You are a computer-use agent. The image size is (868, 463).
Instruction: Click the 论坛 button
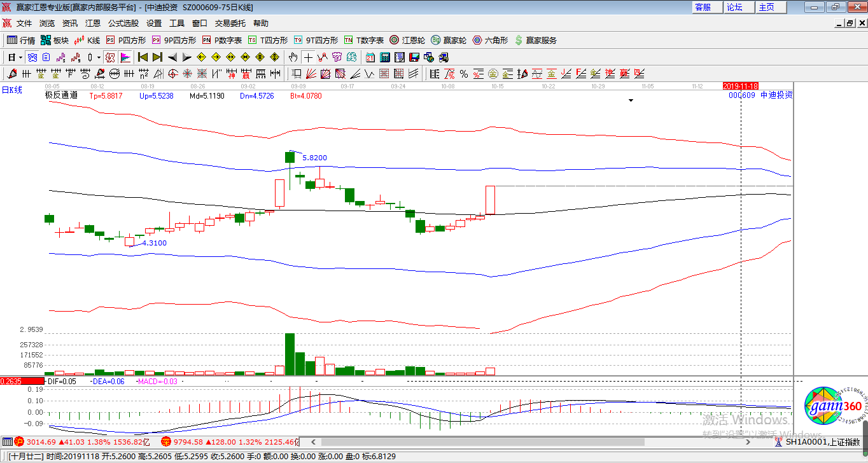tap(739, 7)
